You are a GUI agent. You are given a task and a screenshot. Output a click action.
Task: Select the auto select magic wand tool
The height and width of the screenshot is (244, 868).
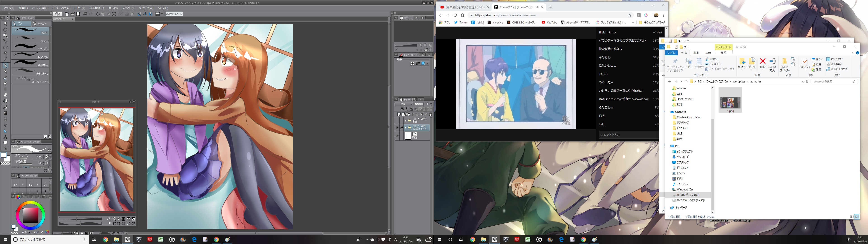[5, 53]
